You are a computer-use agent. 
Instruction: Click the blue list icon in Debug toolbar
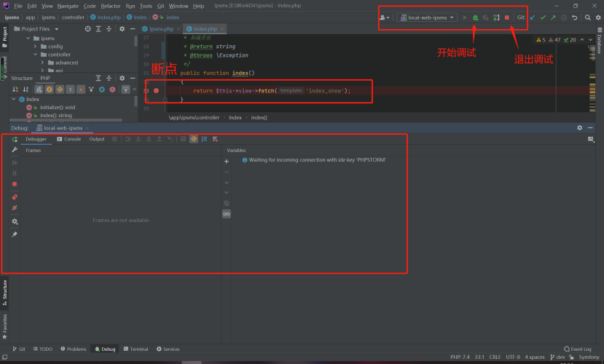click(x=205, y=139)
